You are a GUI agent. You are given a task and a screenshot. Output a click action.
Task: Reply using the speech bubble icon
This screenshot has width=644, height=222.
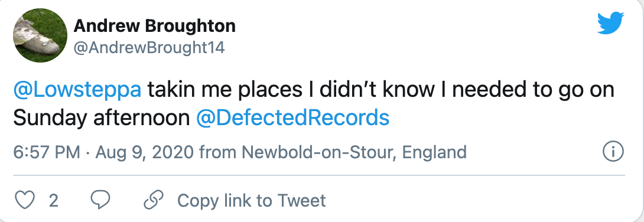(100, 200)
